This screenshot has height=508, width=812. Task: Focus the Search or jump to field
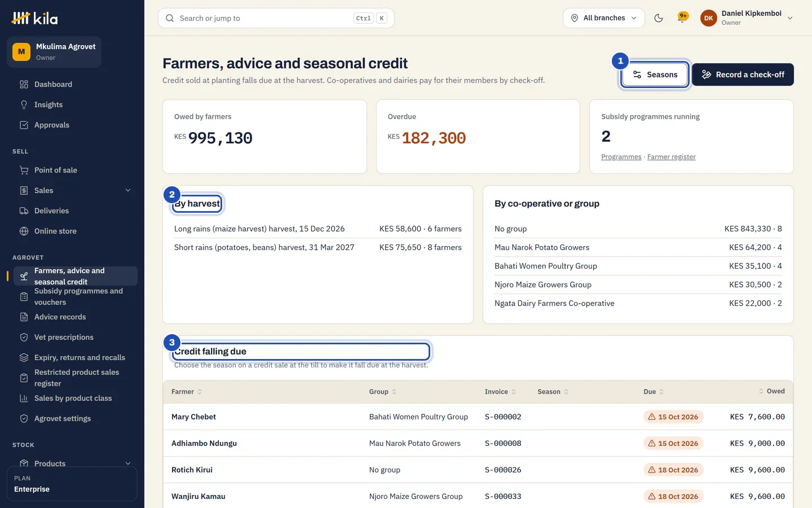[276, 18]
